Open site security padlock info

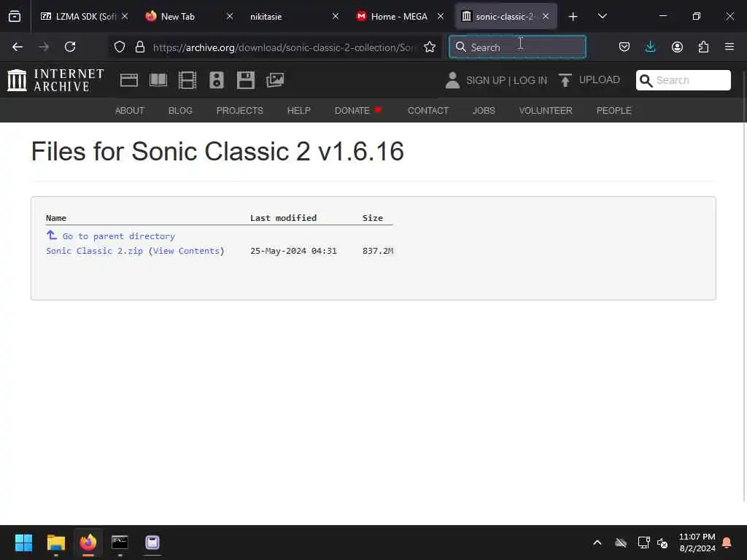click(139, 47)
